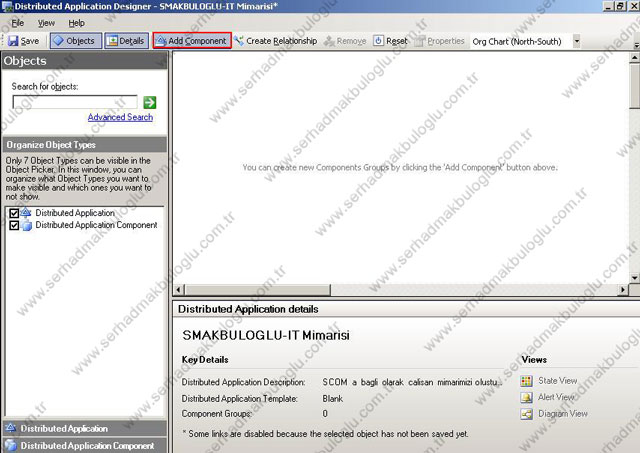Click the SMAKBULOGLU-IT Mimarisi heading

[266, 335]
